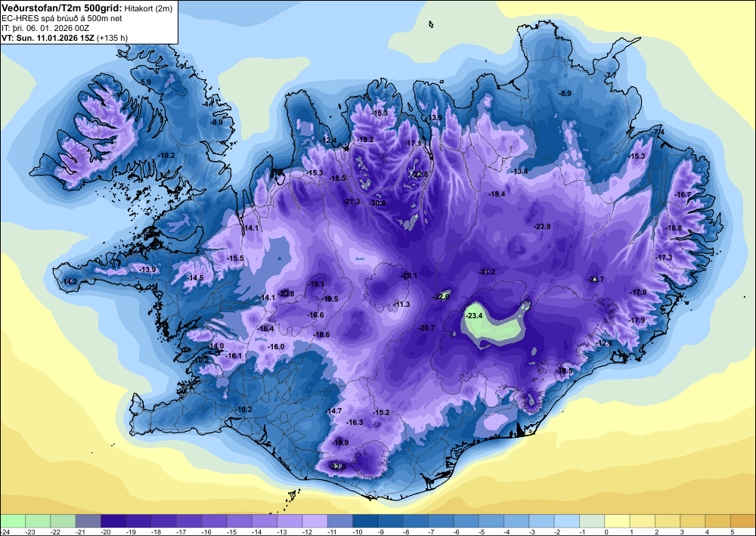Select the -16.0 temperature value
Screen dimensions: 756x536
coord(276,347)
